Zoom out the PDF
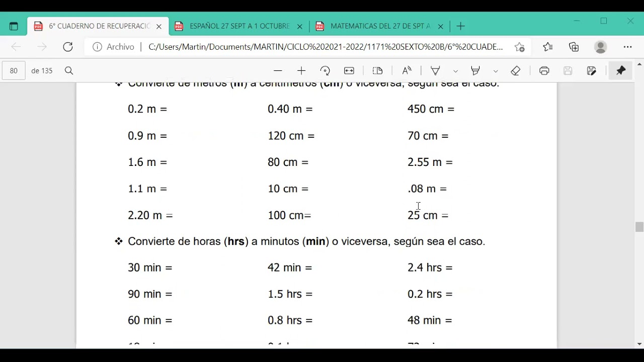The width and height of the screenshot is (644, 362). pos(278,71)
